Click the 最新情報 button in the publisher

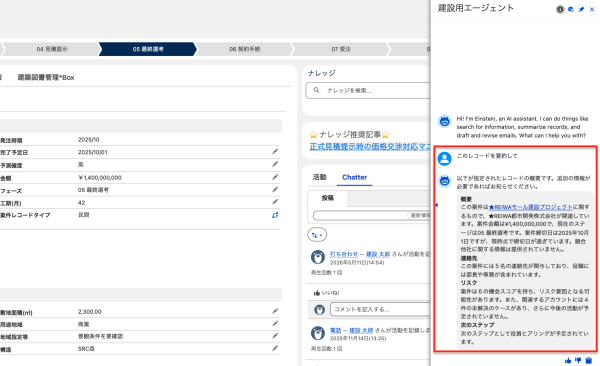point(420,216)
